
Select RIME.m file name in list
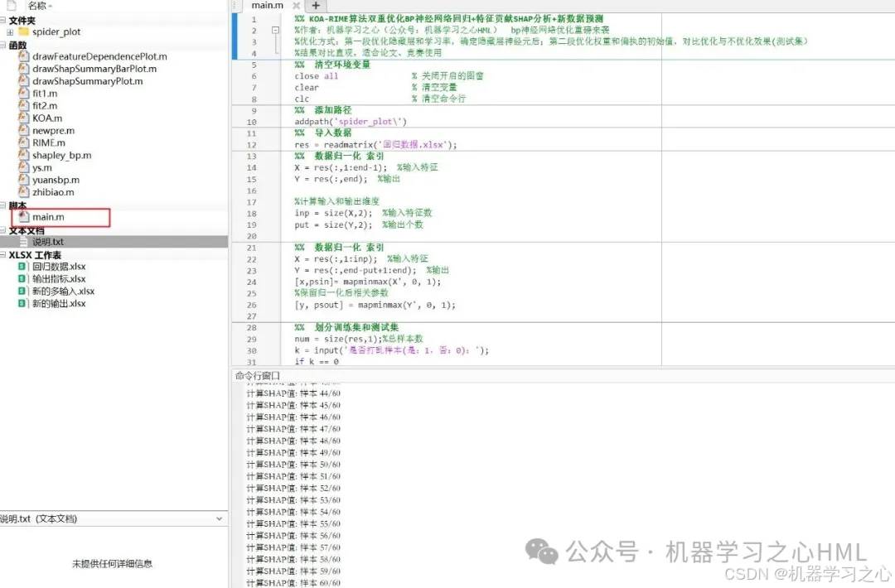point(49,142)
